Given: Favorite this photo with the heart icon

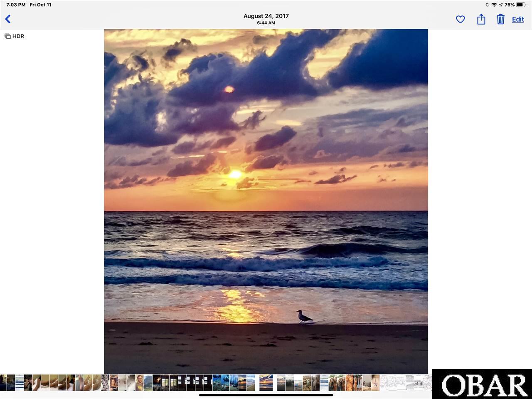Looking at the screenshot, I should point(460,19).
